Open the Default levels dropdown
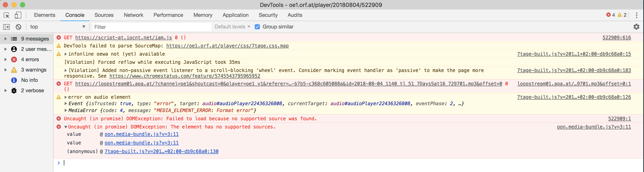This screenshot has height=172, width=644. tap(232, 27)
